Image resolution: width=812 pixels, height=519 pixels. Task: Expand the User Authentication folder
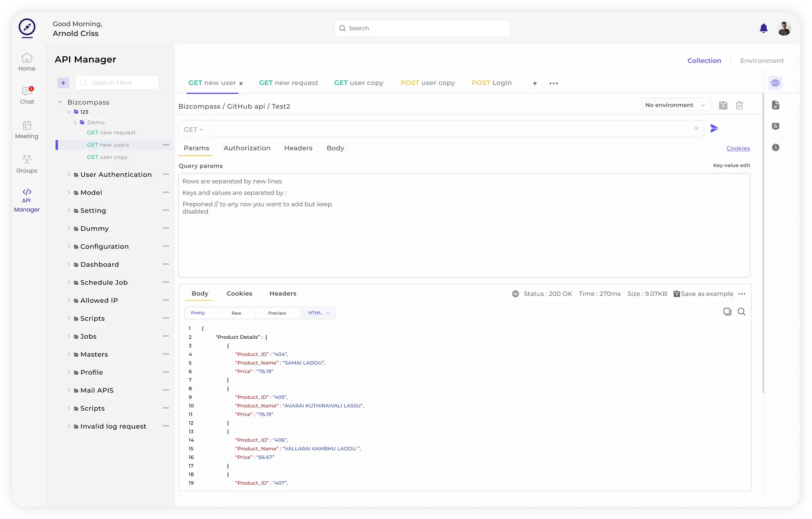pyautogui.click(x=69, y=174)
